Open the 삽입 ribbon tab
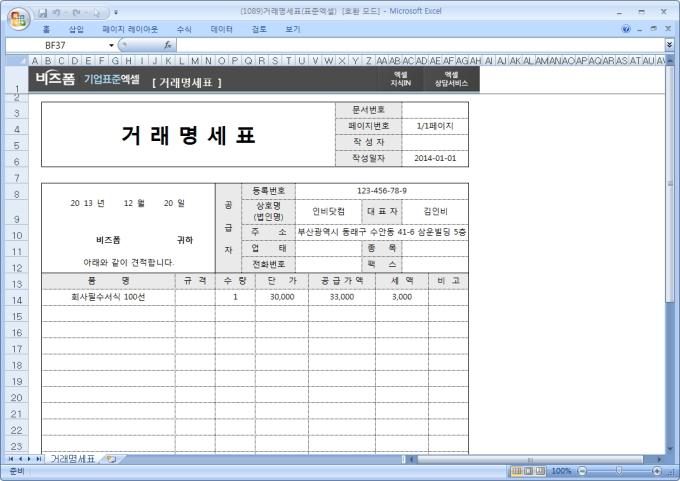 (76, 29)
